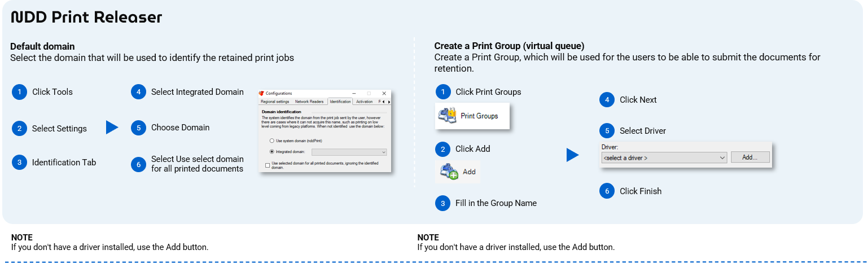Screen dimensions: 868x263
Task: Click the blue arrow next to Select Settings
Action: pos(112,128)
